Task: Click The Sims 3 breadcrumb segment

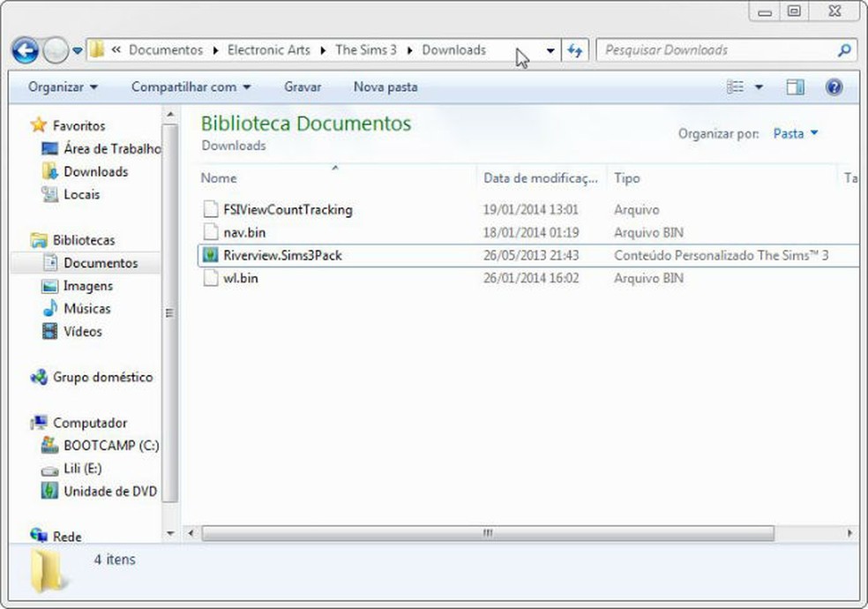Action: (365, 50)
